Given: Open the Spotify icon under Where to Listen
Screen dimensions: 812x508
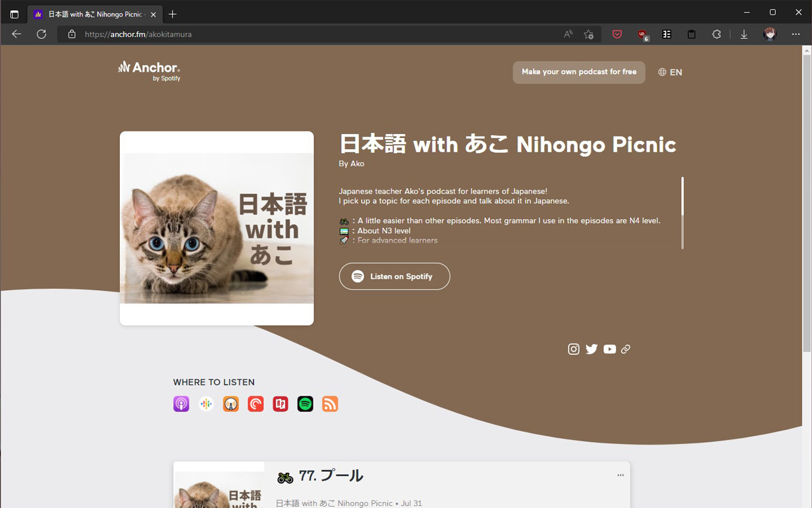Looking at the screenshot, I should tap(305, 404).
